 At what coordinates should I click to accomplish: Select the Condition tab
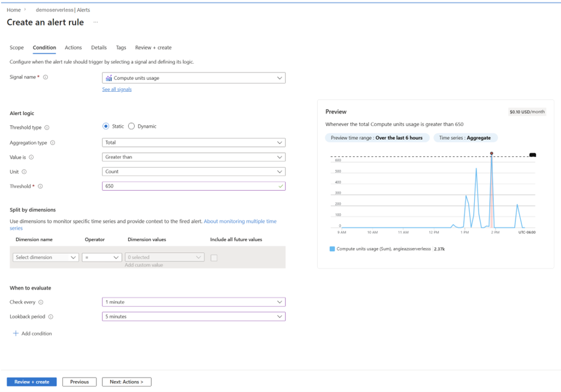(x=44, y=47)
